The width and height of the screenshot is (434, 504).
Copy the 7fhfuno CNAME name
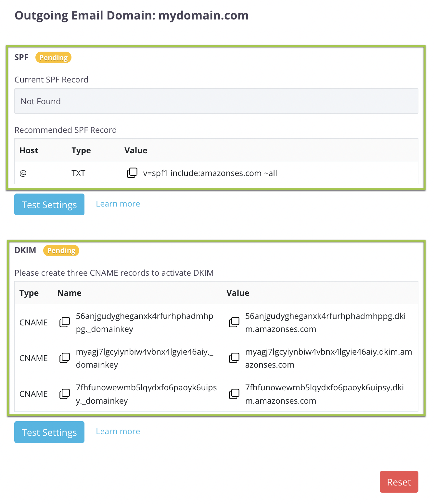pos(65,394)
